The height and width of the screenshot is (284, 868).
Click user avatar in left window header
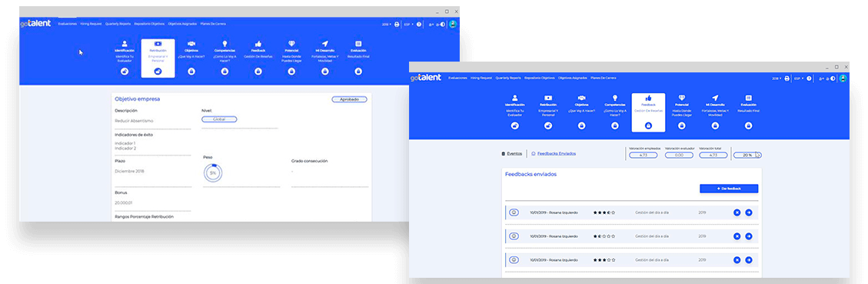[x=453, y=25]
